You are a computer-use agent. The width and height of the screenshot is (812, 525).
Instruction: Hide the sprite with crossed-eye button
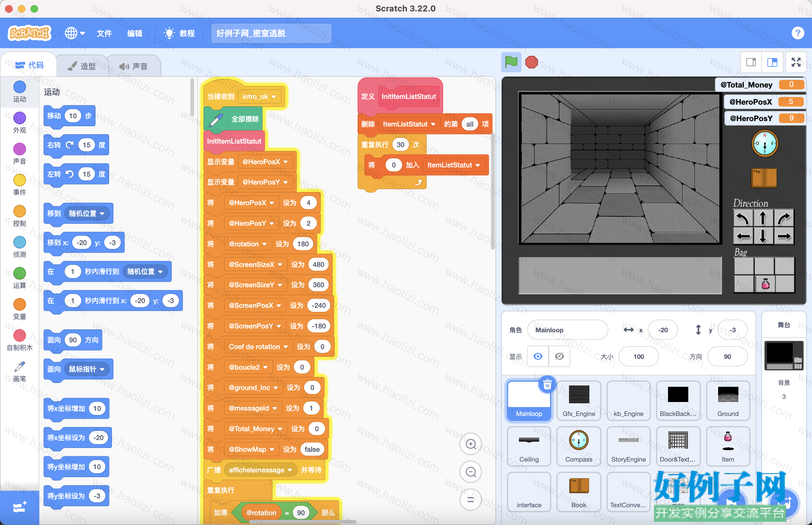point(559,356)
